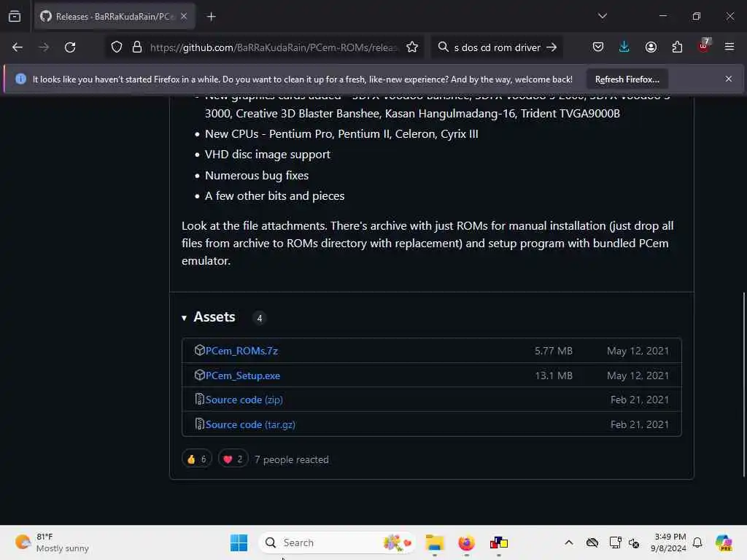The height and width of the screenshot is (560, 747).
Task: Click the 'VHD disc image support' bullet
Action: click(267, 155)
